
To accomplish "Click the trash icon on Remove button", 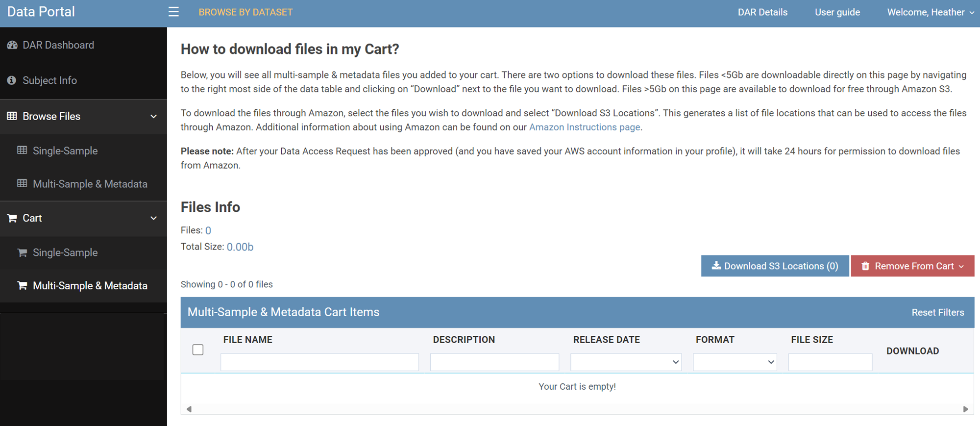I will (865, 266).
